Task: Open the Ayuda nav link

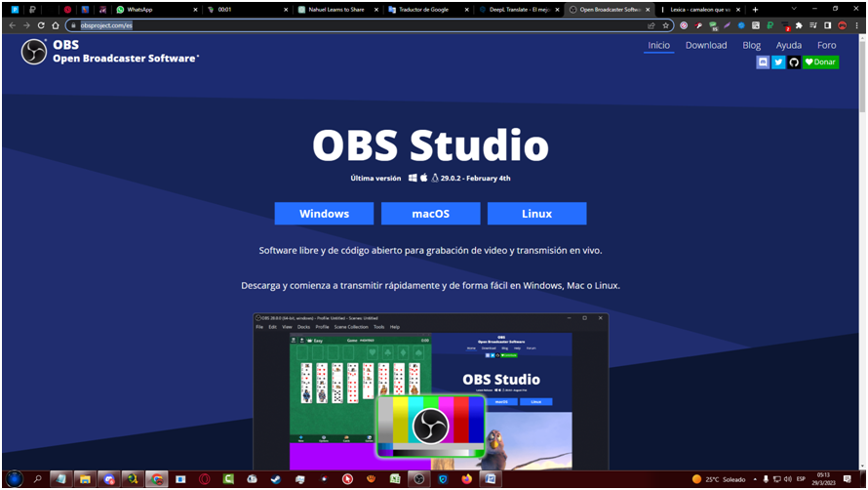Action: click(x=788, y=46)
